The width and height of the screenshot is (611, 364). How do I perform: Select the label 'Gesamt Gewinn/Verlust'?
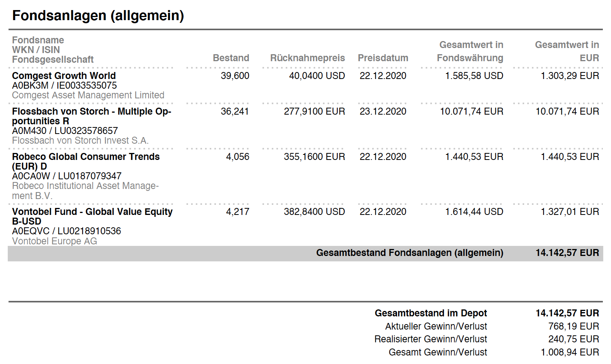click(438, 352)
